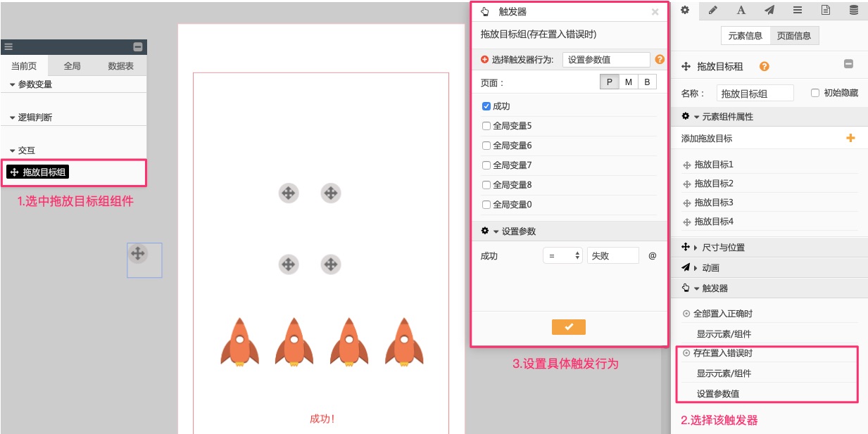Click the plus icon to add drop target
868x434 pixels.
tap(850, 139)
